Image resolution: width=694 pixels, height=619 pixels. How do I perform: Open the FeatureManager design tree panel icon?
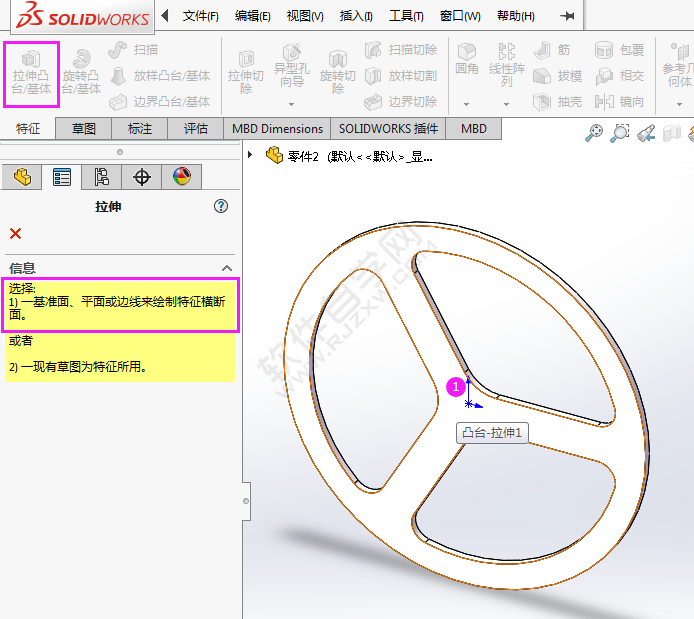(x=22, y=177)
